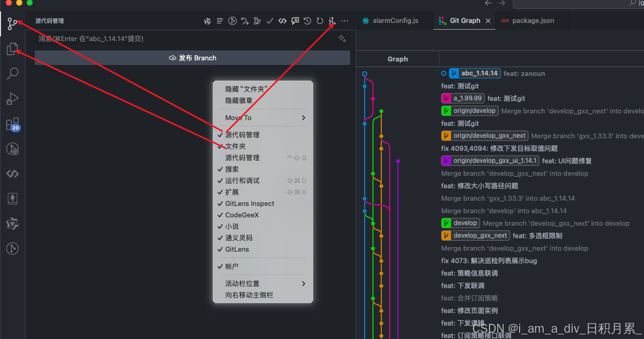Open the more actions ellipsis menu
The width and height of the screenshot is (644, 339).
point(344,21)
